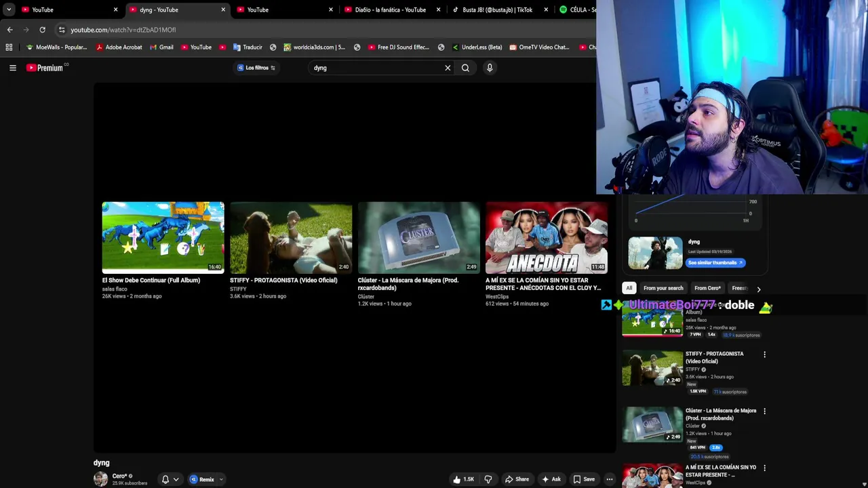The width and height of the screenshot is (868, 488).
Task: Open options menu for 'A MÍ EX' sidebar video
Action: (764, 468)
